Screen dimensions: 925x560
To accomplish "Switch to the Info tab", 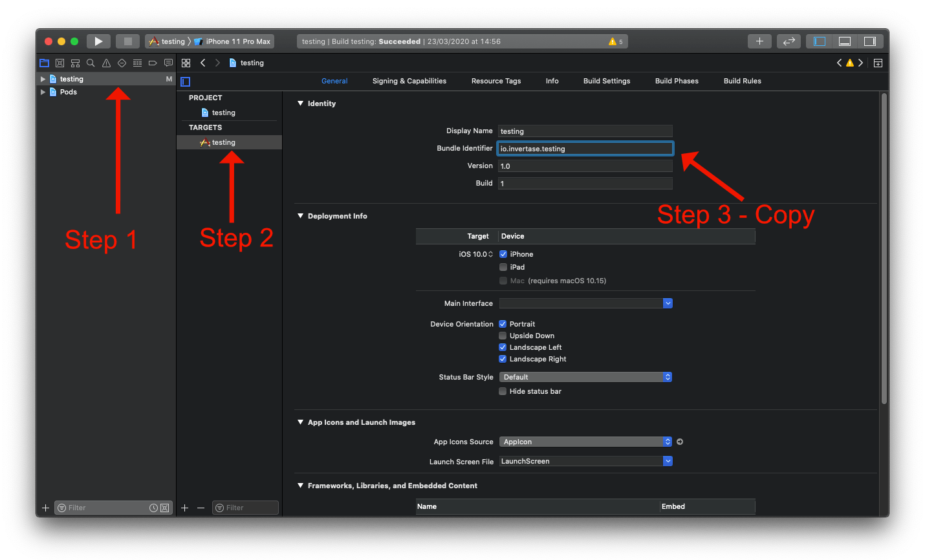I will pos(552,81).
